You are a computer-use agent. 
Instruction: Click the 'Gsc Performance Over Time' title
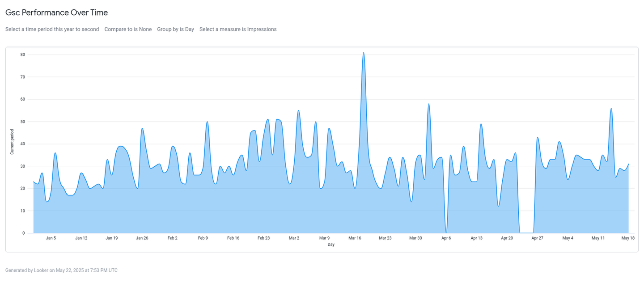pyautogui.click(x=56, y=13)
